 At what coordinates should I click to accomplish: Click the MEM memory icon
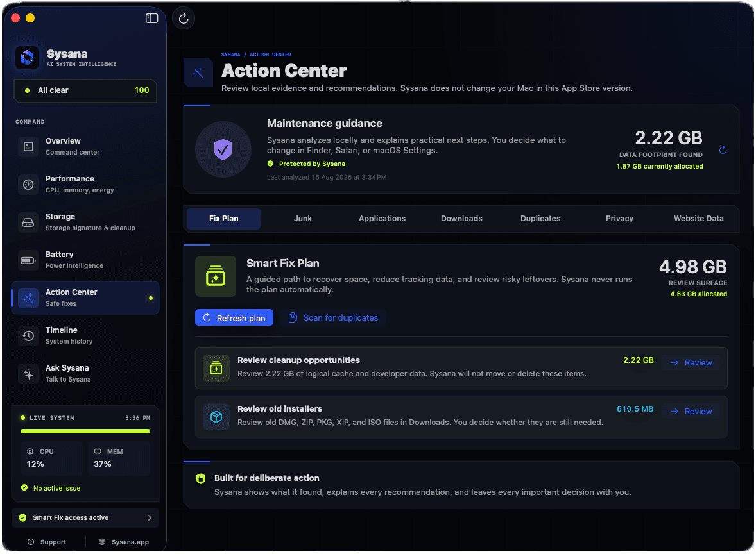tap(98, 451)
